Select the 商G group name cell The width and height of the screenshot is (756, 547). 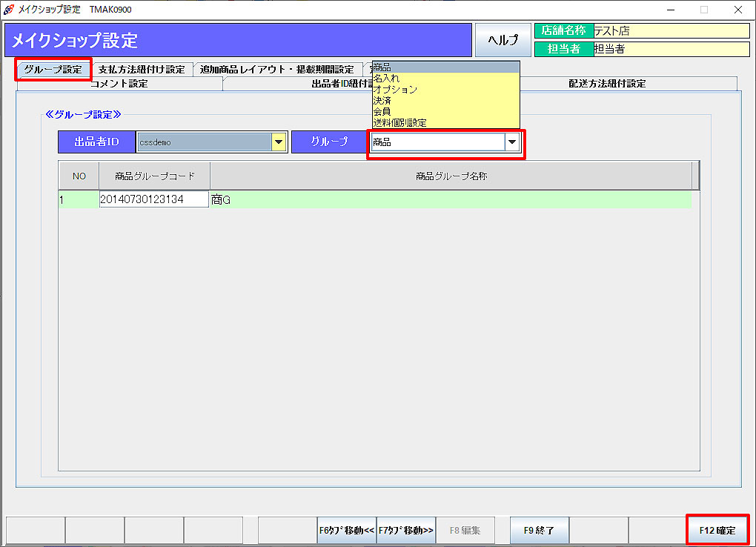coord(450,199)
